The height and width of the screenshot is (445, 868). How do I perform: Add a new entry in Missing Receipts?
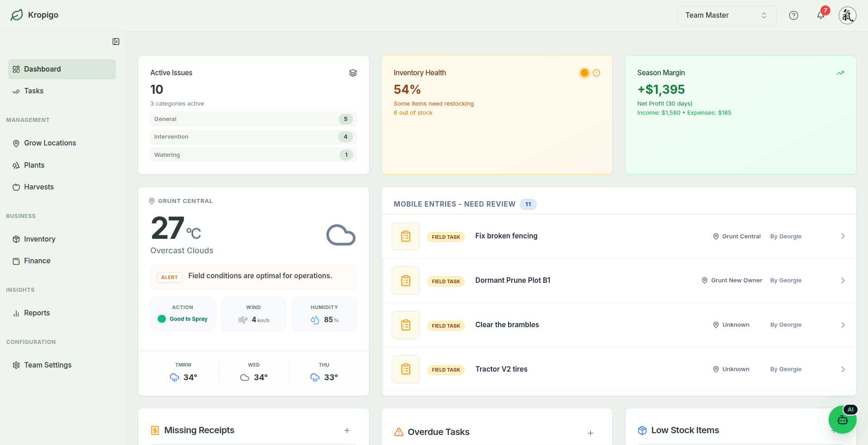[x=347, y=430]
